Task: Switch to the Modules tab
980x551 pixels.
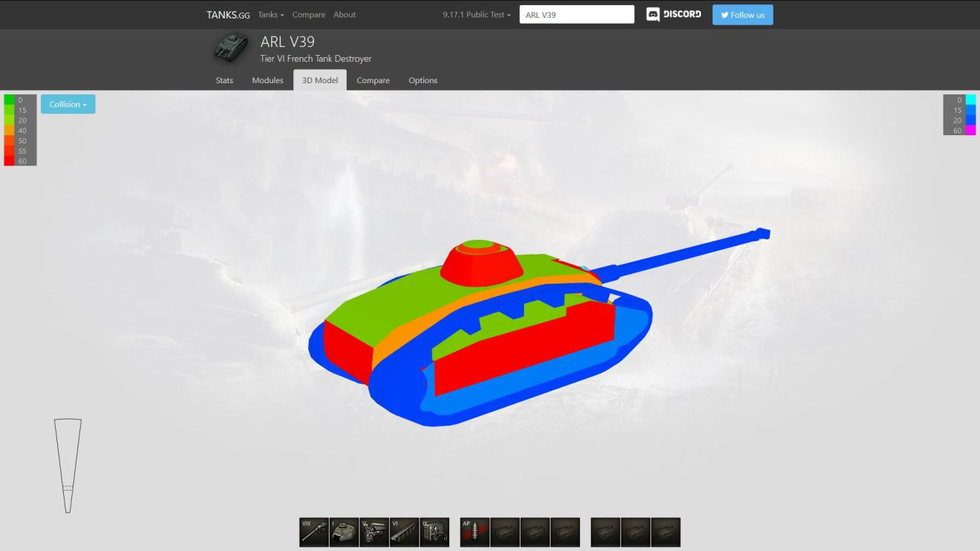Action: point(267,80)
